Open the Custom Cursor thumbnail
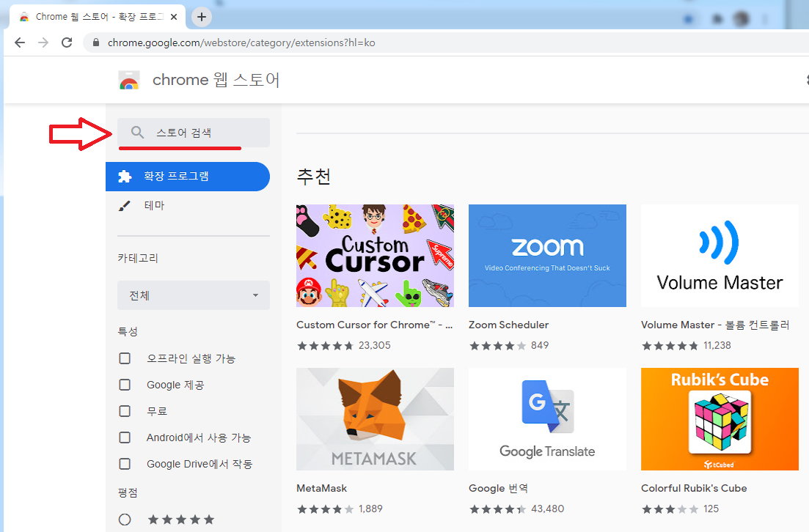Image resolution: width=809 pixels, height=532 pixels. (x=375, y=256)
